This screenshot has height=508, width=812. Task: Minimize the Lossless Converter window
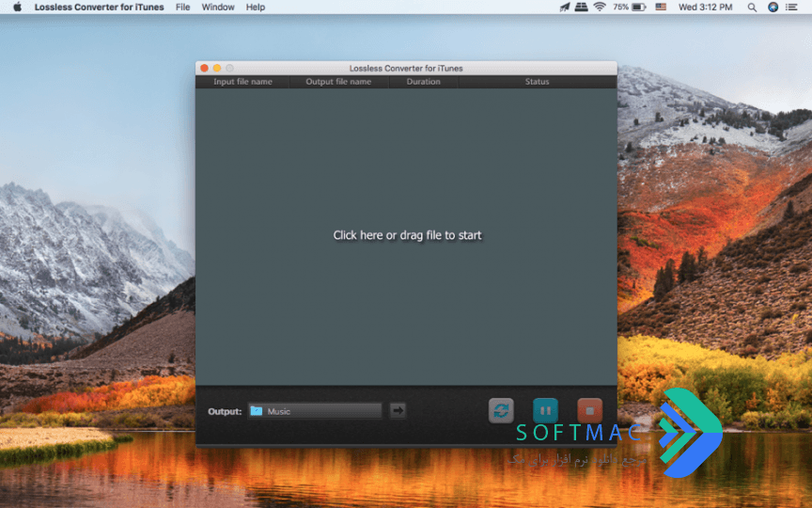pyautogui.click(x=217, y=68)
